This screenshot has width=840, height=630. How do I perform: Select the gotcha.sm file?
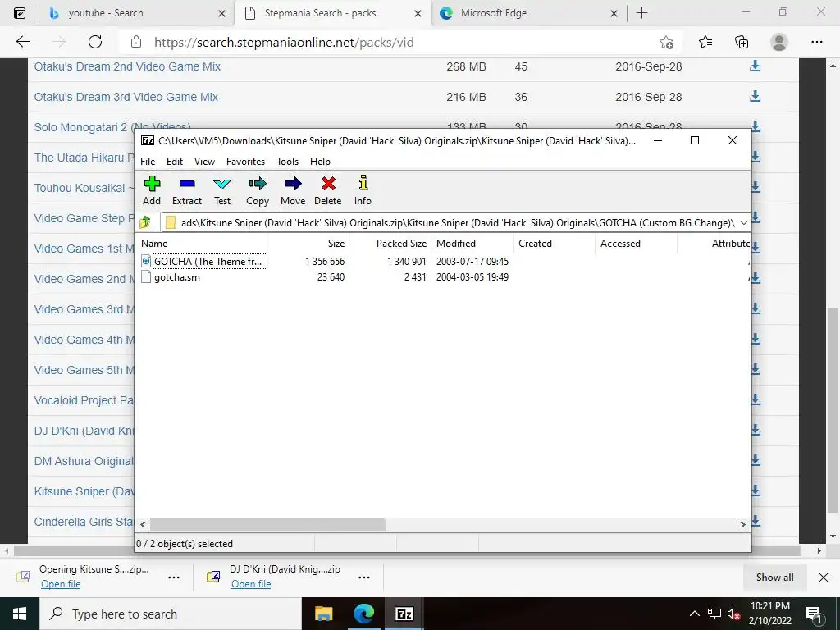pos(171,277)
